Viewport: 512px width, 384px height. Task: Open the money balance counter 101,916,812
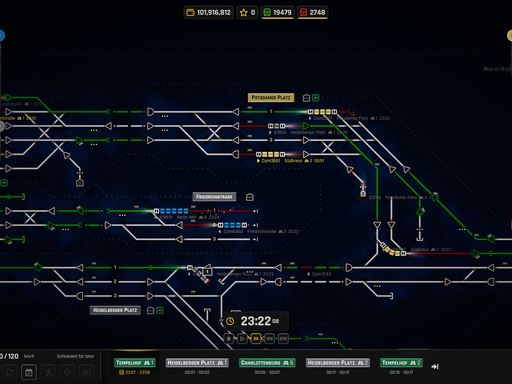(209, 13)
